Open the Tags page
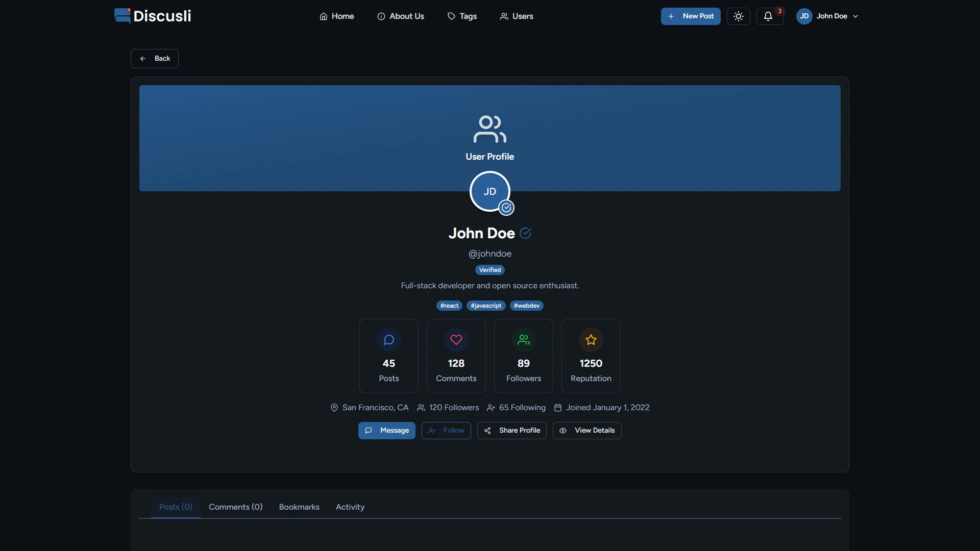The image size is (980, 551). point(462,16)
